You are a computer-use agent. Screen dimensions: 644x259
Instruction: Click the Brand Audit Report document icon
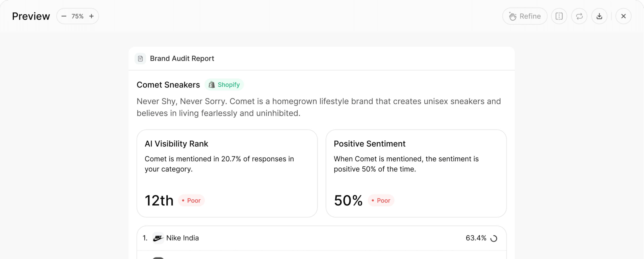tap(140, 58)
